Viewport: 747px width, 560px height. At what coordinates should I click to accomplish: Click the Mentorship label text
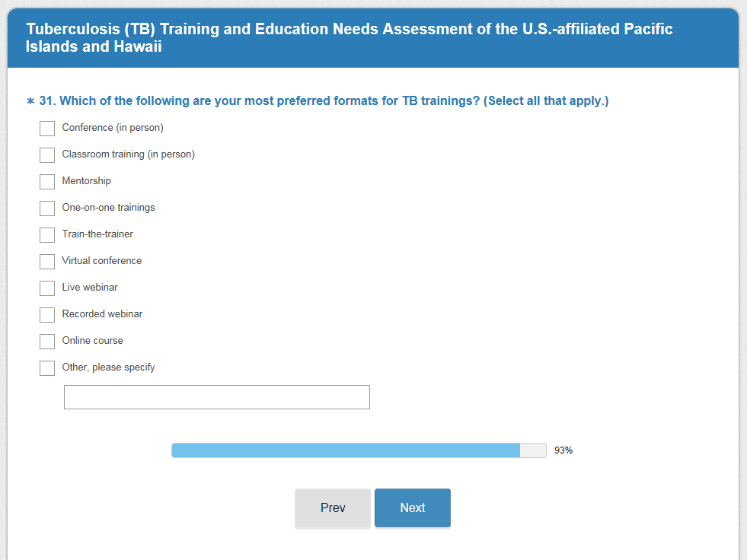pos(86,181)
